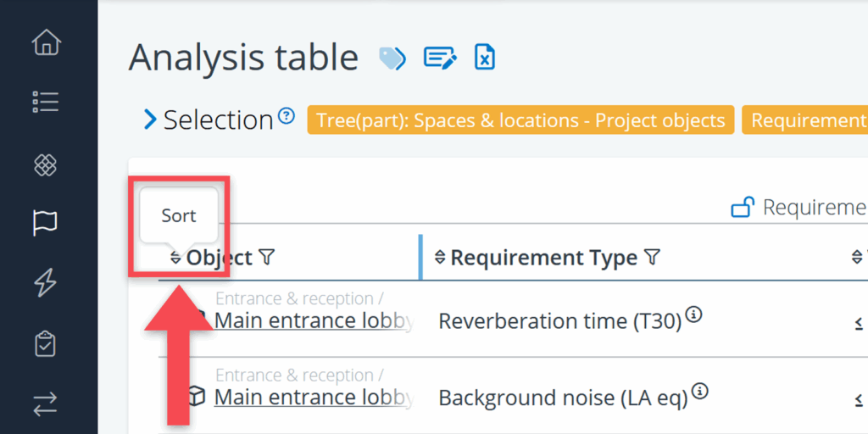Click the diamond grid sidebar icon
The width and height of the screenshot is (868, 434).
(x=45, y=164)
